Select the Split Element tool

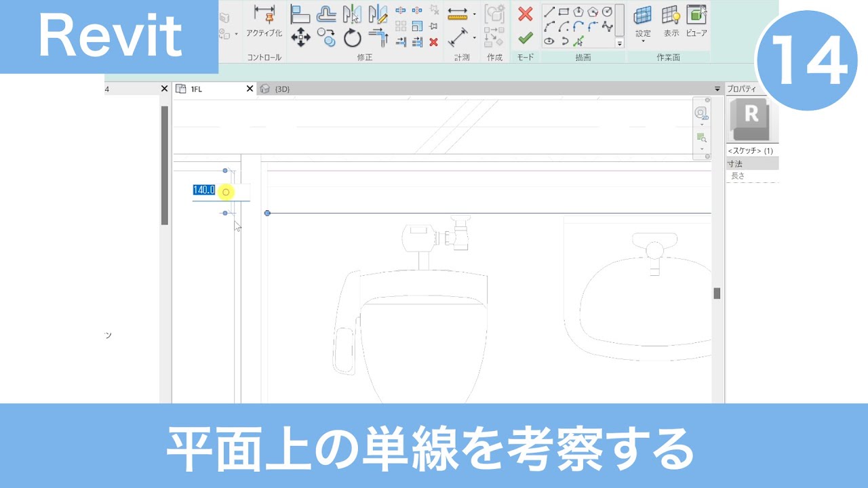point(401,10)
